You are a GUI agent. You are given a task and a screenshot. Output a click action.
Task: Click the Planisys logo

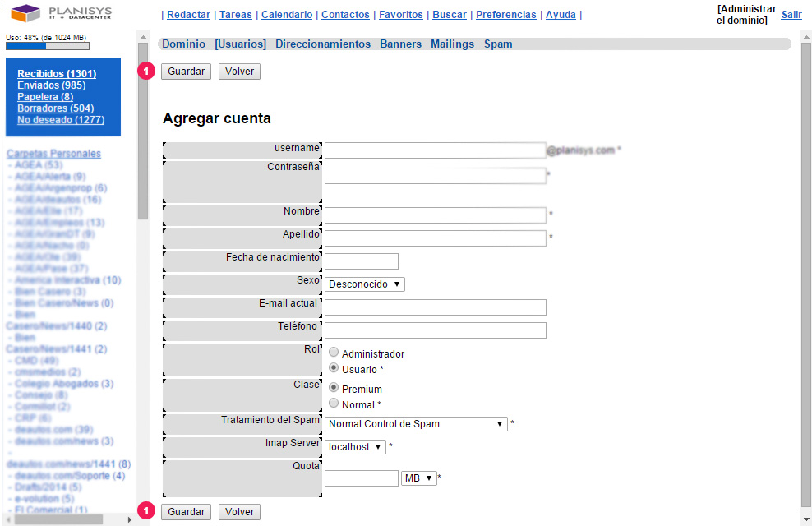pos(61,12)
